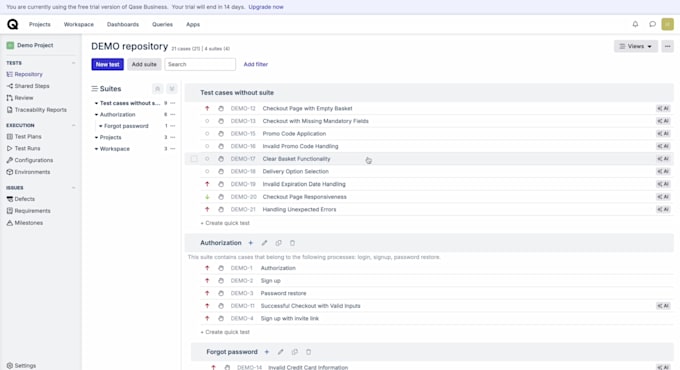Collapse the Workspace suite in the tree

point(96,149)
